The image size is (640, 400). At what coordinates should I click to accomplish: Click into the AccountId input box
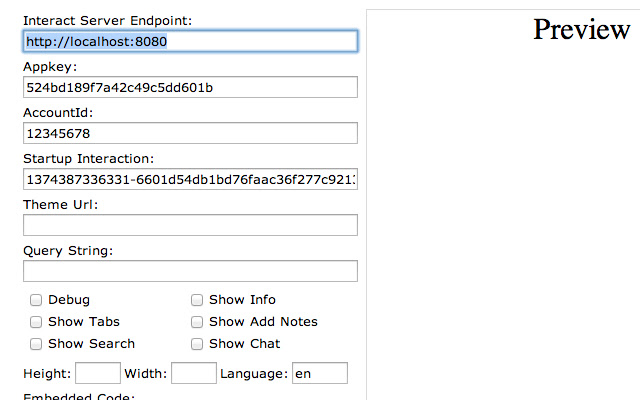[190, 133]
